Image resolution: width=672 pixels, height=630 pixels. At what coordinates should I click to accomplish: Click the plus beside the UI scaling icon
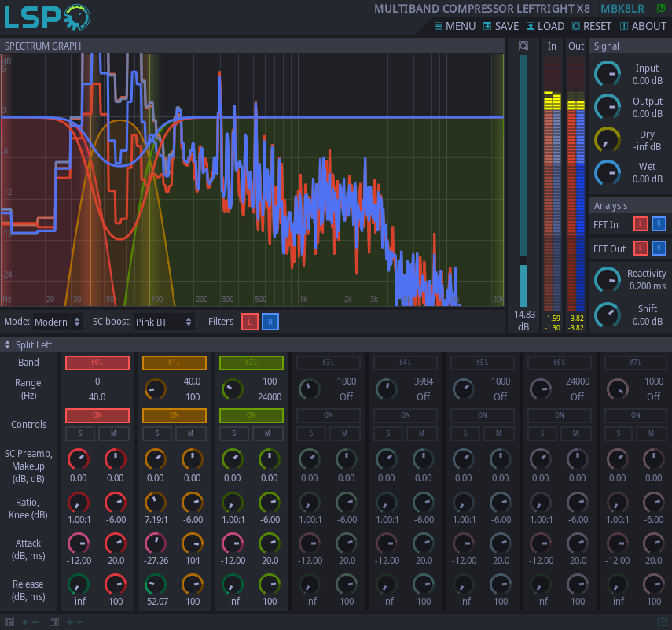pos(25,622)
